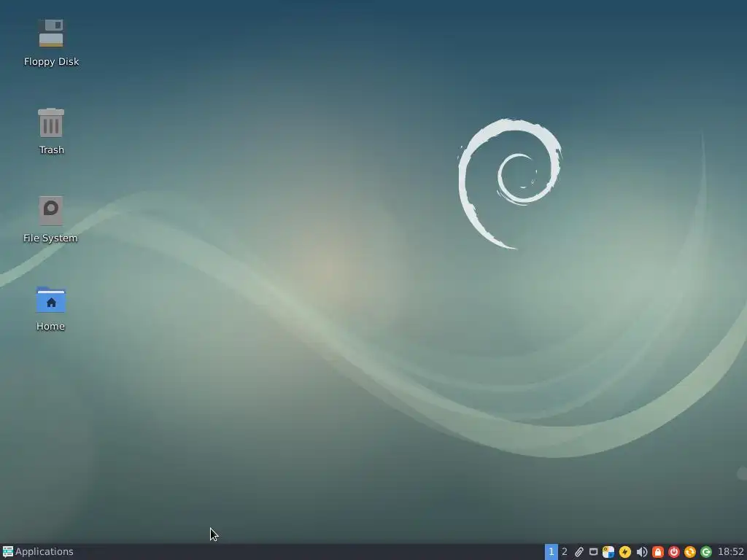Click the volume speaker icon
This screenshot has width=747, height=560.
pyautogui.click(x=642, y=552)
